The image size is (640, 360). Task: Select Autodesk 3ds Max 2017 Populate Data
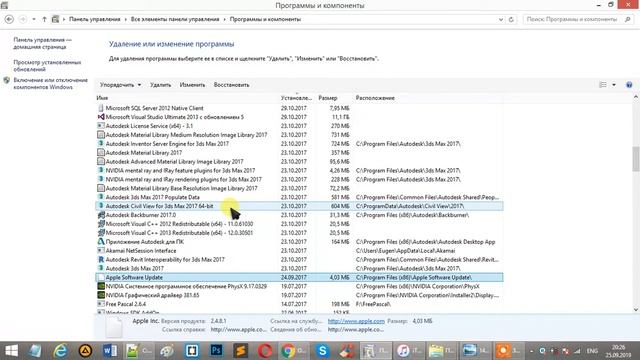299,197
